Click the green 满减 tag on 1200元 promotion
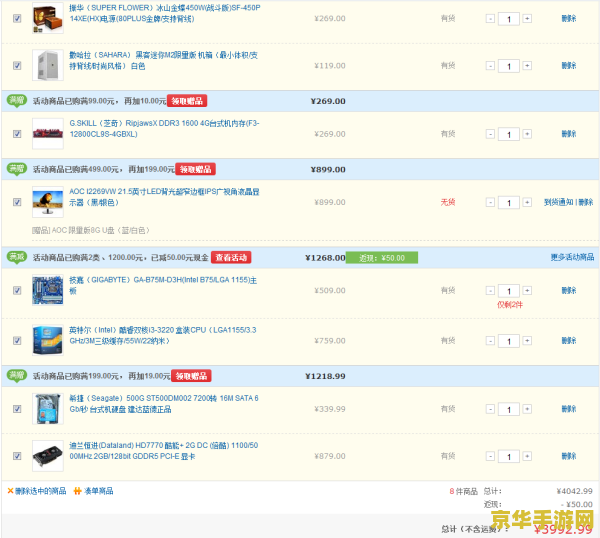Screen dimensions: 600x538 (x=17, y=257)
